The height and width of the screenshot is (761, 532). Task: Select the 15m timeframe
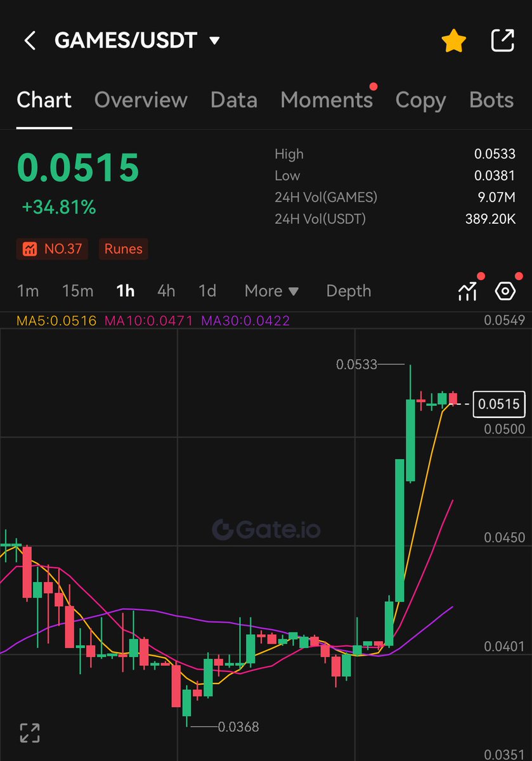[x=77, y=291]
